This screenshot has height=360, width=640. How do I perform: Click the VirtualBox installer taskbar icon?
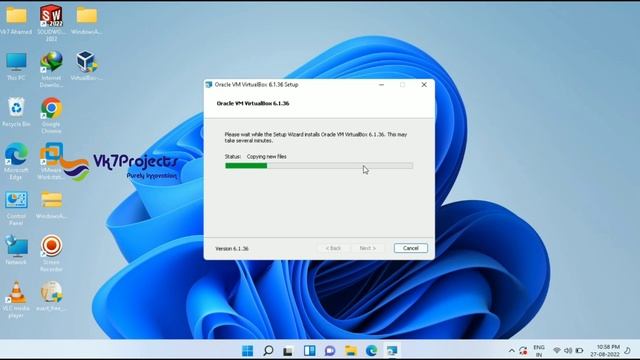point(392,350)
